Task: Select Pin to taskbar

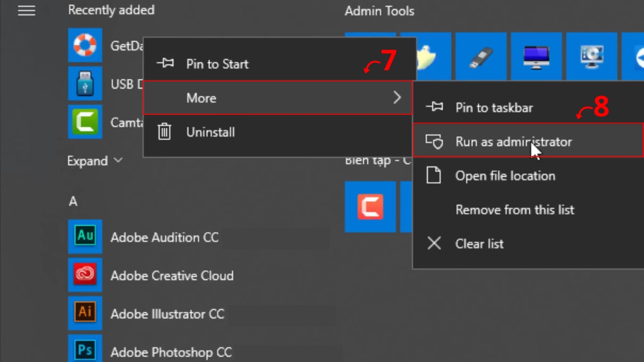Action: [x=494, y=107]
